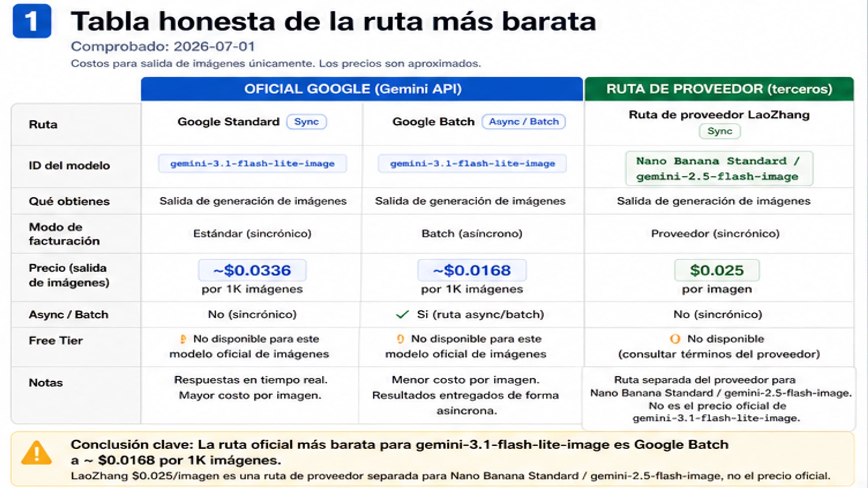
Task: Click Si (ruta async/batch) text
Action: (480, 314)
